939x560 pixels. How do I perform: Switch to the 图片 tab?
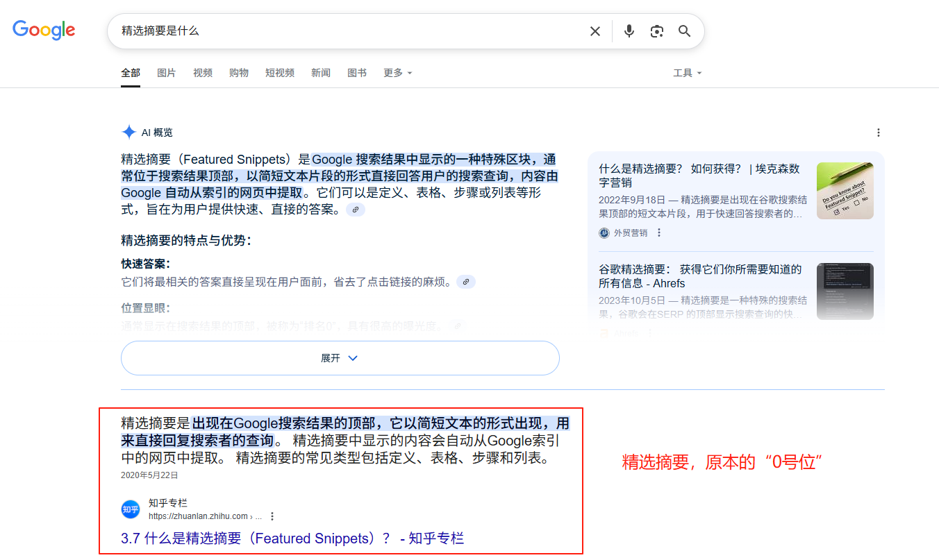tap(167, 73)
